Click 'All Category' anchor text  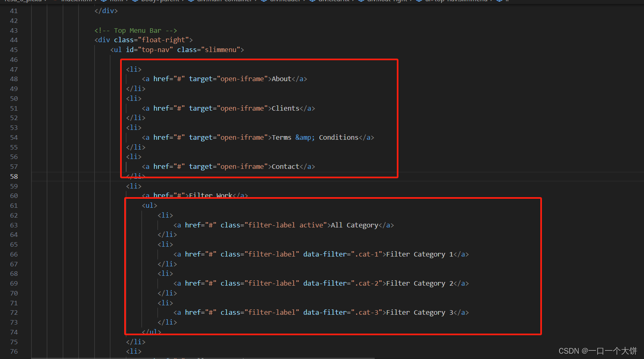coord(355,225)
